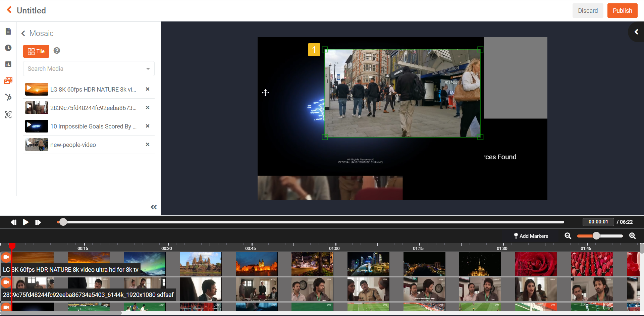The height and width of the screenshot is (316, 644).
Task: Expand the Search Media dropdown
Action: pyautogui.click(x=148, y=69)
